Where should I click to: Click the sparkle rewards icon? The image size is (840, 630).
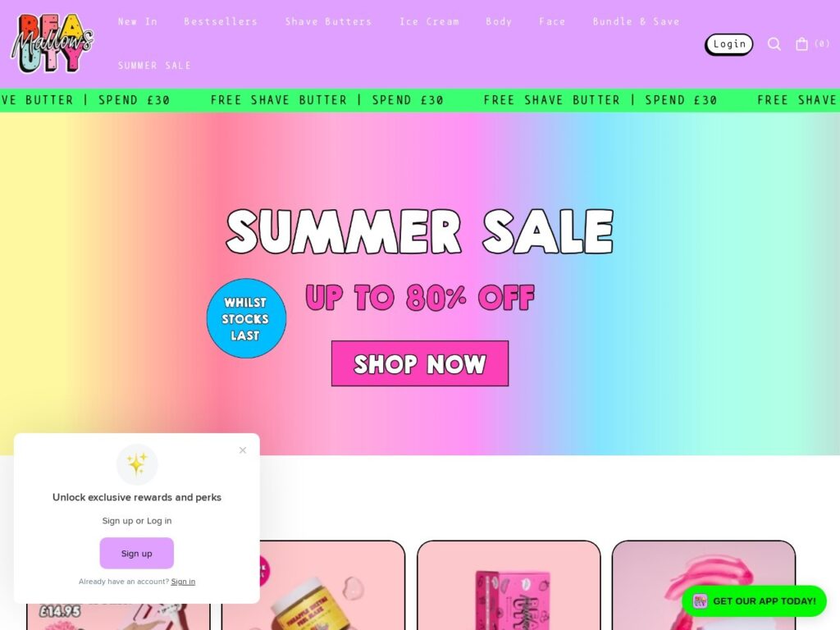(x=137, y=464)
